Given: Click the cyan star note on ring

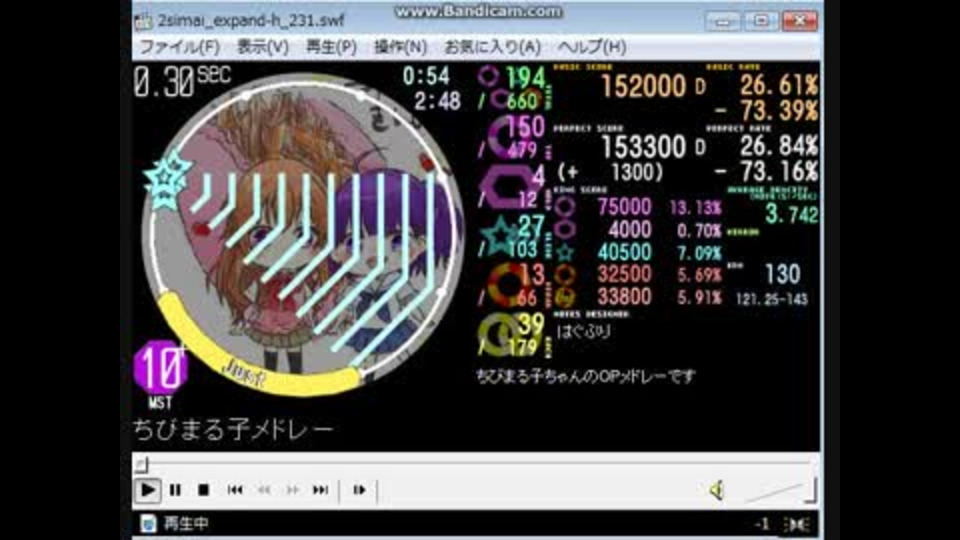Looking at the screenshot, I should (167, 179).
